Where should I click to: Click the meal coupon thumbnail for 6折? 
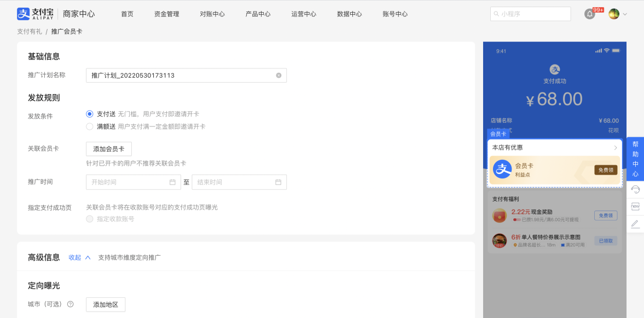[x=500, y=240]
